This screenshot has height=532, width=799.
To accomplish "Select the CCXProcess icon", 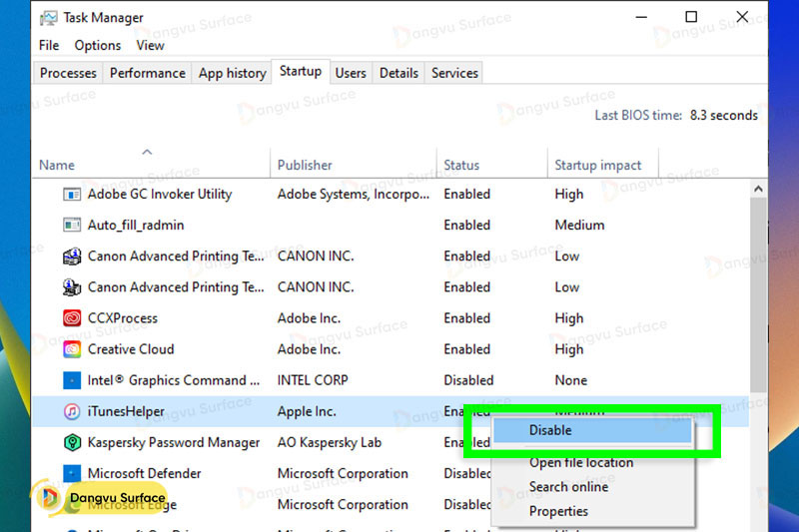I will pos(72,318).
